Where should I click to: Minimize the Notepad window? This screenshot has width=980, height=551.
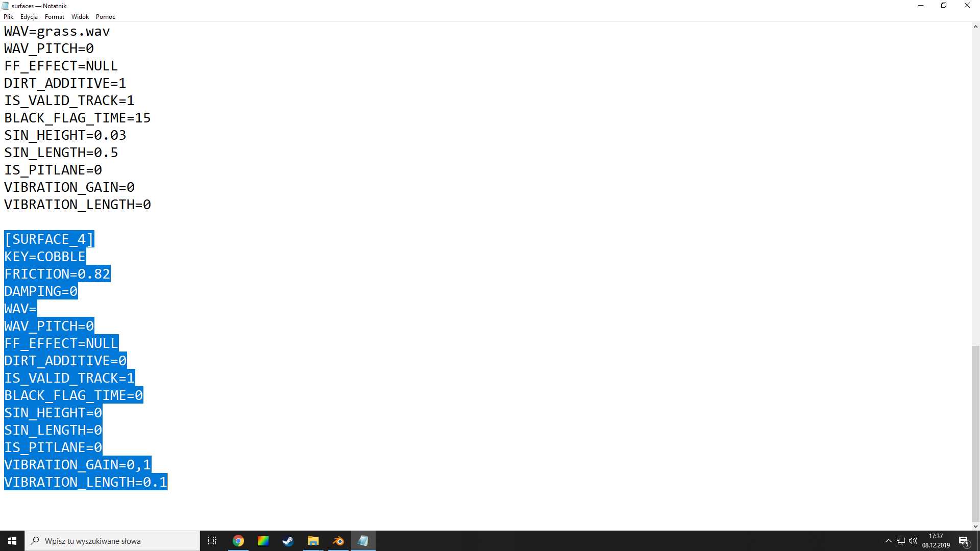point(921,6)
